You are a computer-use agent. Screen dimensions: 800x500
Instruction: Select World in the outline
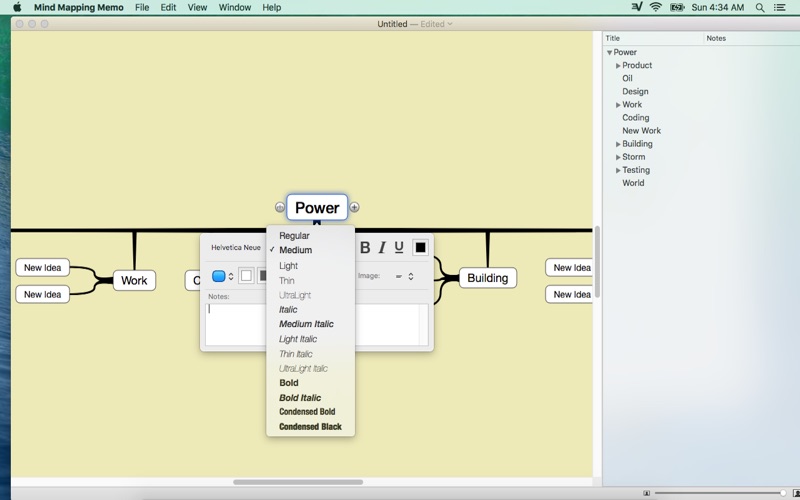633,183
